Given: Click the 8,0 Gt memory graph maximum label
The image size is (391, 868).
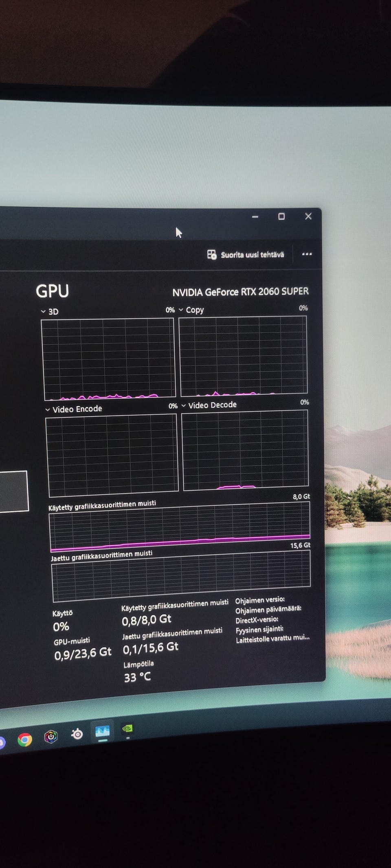Looking at the screenshot, I should [x=301, y=496].
